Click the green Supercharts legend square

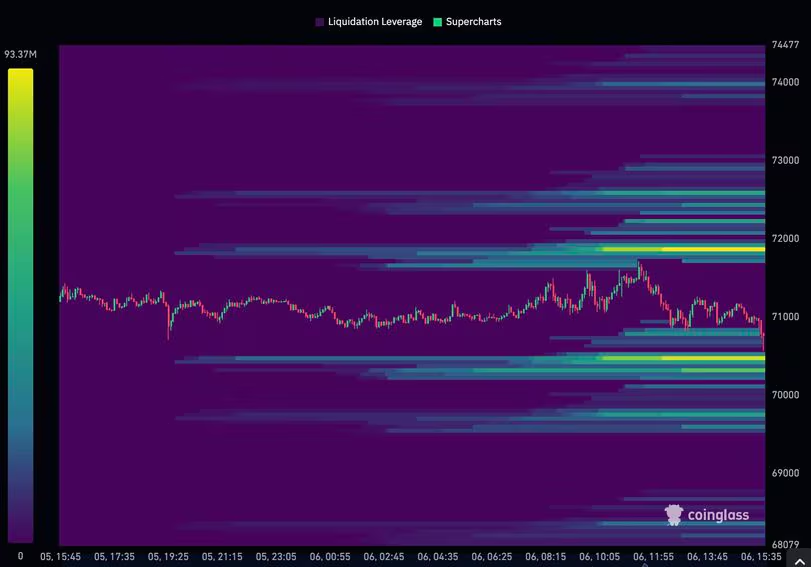[x=437, y=21]
